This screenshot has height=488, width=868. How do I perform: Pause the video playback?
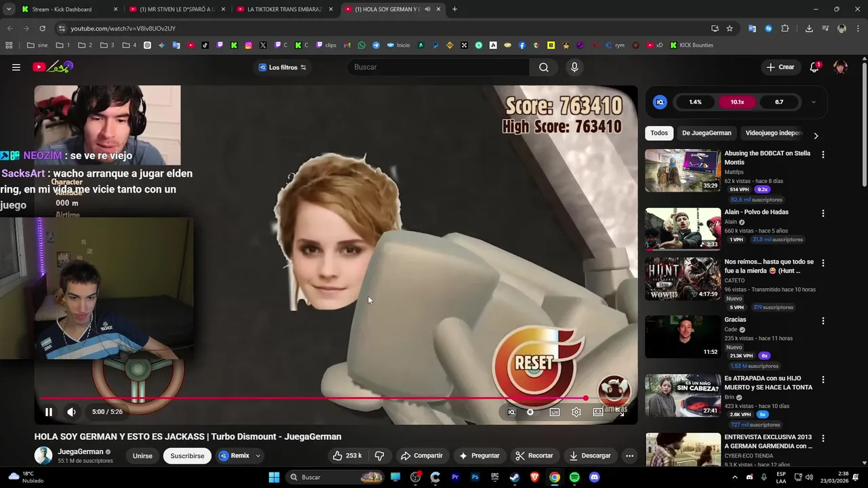[49, 412]
